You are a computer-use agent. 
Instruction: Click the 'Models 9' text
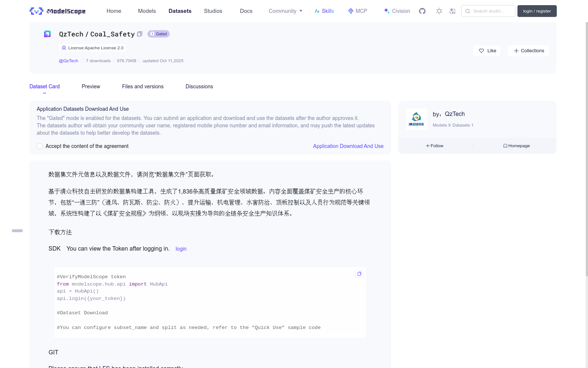442,125
